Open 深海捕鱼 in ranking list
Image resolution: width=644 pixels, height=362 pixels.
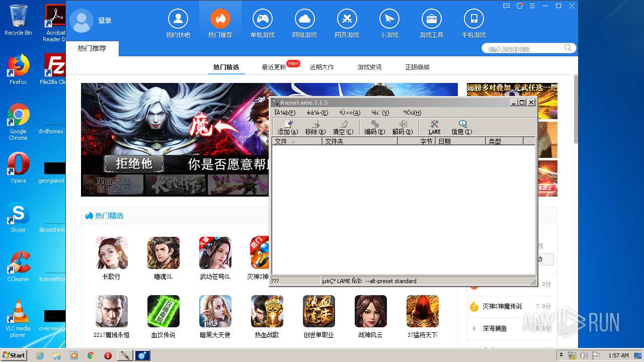(x=495, y=328)
